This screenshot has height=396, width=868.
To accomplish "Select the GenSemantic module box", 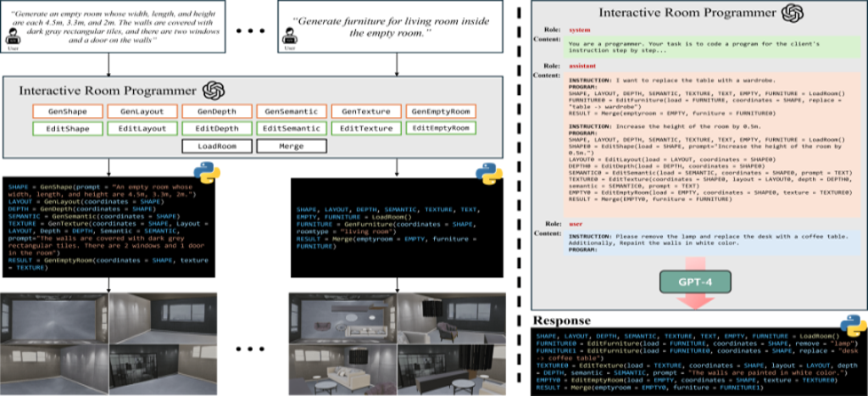I will pyautogui.click(x=292, y=111).
